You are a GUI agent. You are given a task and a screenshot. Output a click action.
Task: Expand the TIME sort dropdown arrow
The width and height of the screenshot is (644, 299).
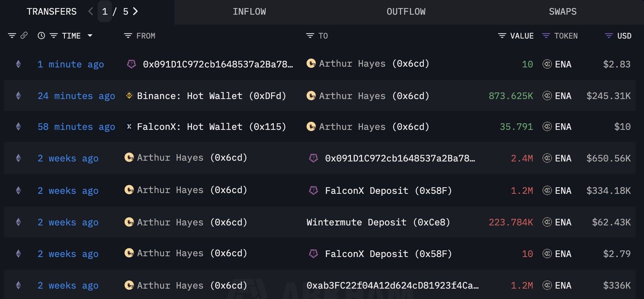[90, 35]
